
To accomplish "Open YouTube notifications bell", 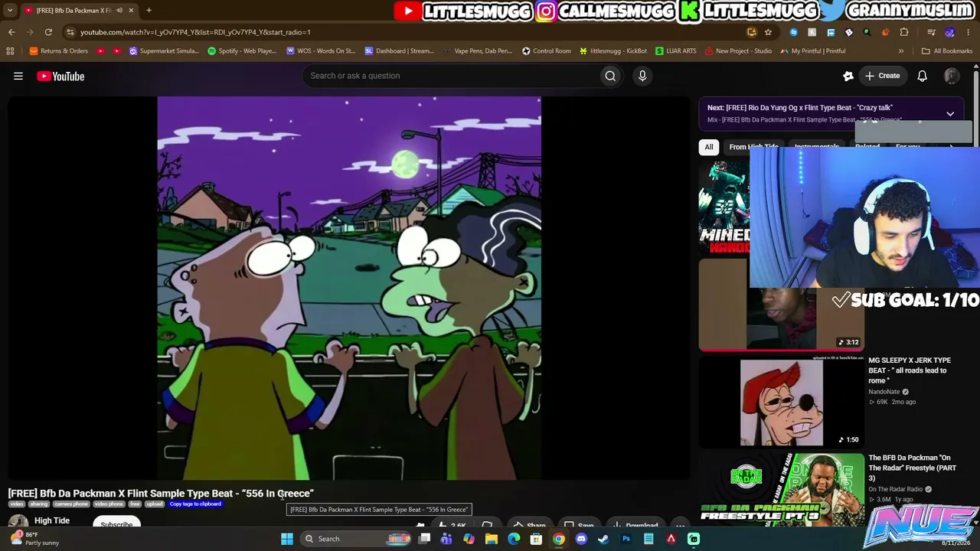I will (923, 76).
